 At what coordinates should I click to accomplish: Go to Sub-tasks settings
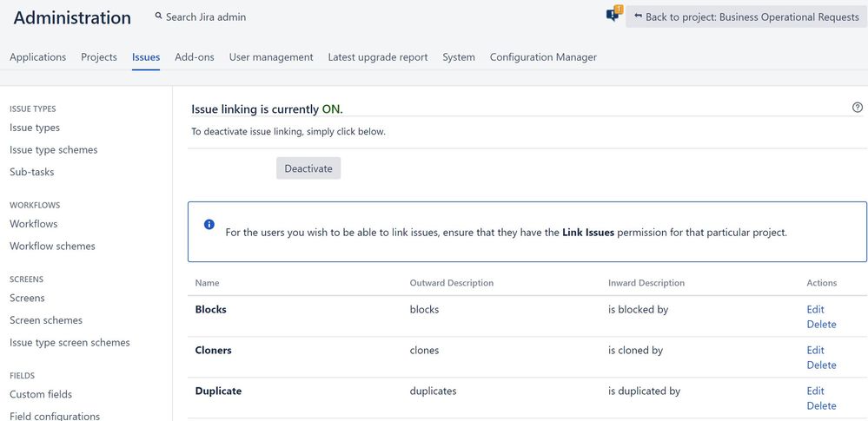(x=32, y=172)
